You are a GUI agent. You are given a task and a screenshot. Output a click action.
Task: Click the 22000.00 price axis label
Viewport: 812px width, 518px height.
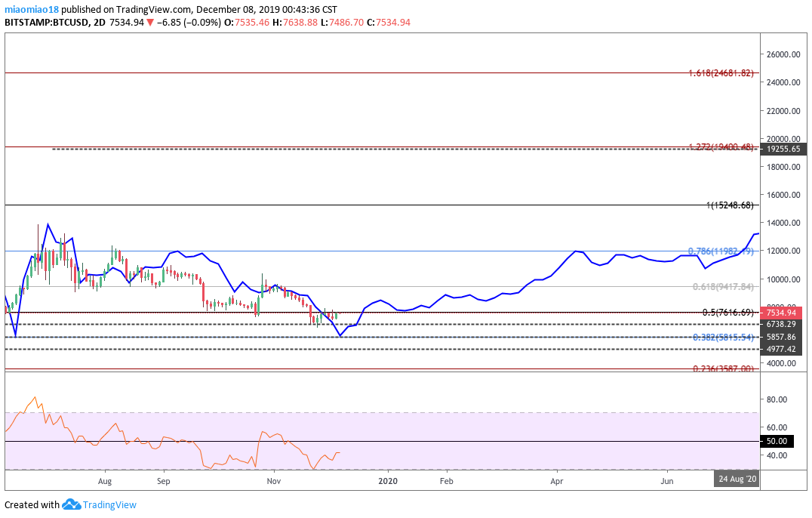click(x=783, y=111)
